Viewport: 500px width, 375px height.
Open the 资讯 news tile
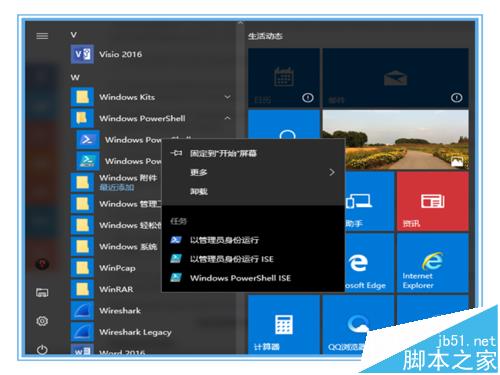(x=433, y=201)
